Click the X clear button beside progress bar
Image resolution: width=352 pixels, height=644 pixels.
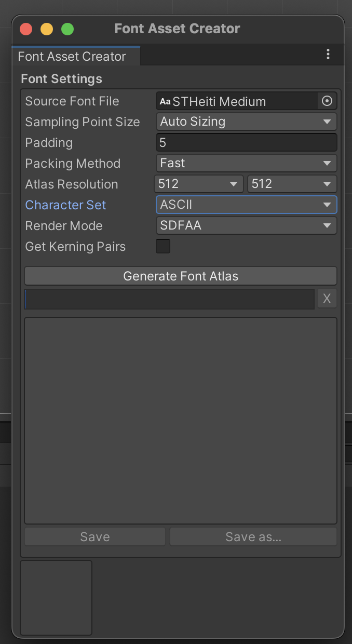click(x=327, y=299)
